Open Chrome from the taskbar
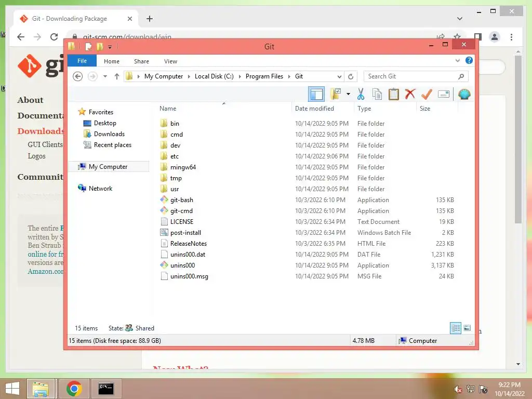This screenshot has height=399, width=532. pyautogui.click(x=74, y=389)
